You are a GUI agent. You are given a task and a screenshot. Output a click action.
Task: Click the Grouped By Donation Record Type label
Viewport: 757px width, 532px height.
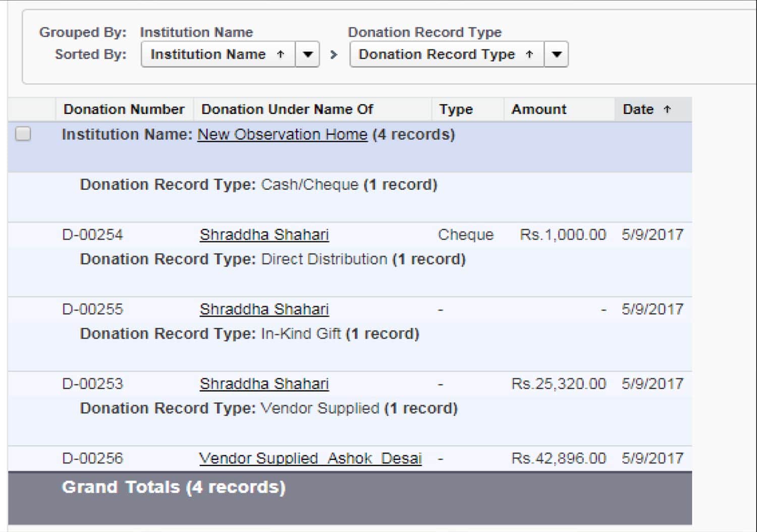coord(425,32)
